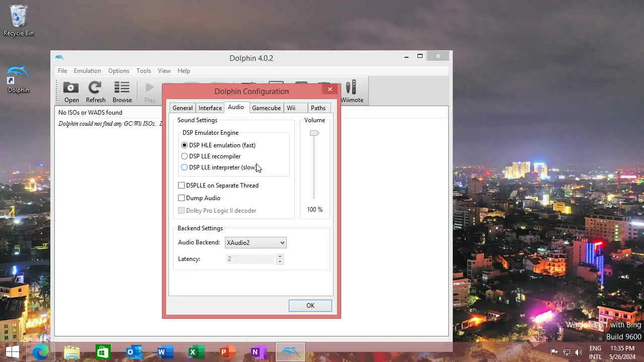Open Wiimote settings from the toolbar
This screenshot has height=362, width=644.
click(352, 93)
